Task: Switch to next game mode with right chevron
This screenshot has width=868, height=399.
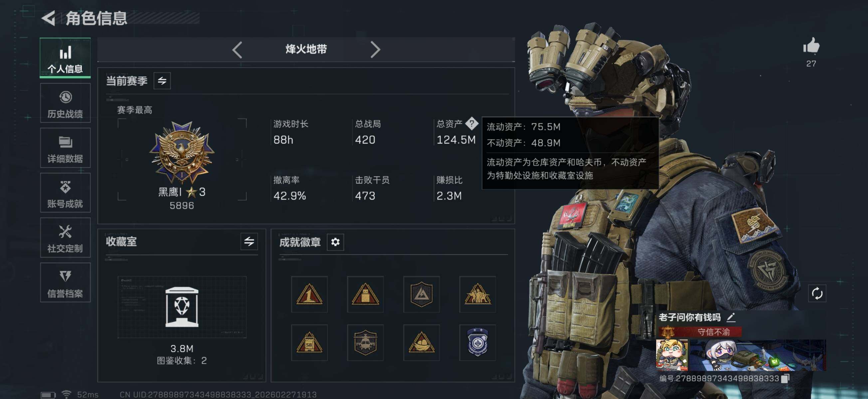Action: 375,50
